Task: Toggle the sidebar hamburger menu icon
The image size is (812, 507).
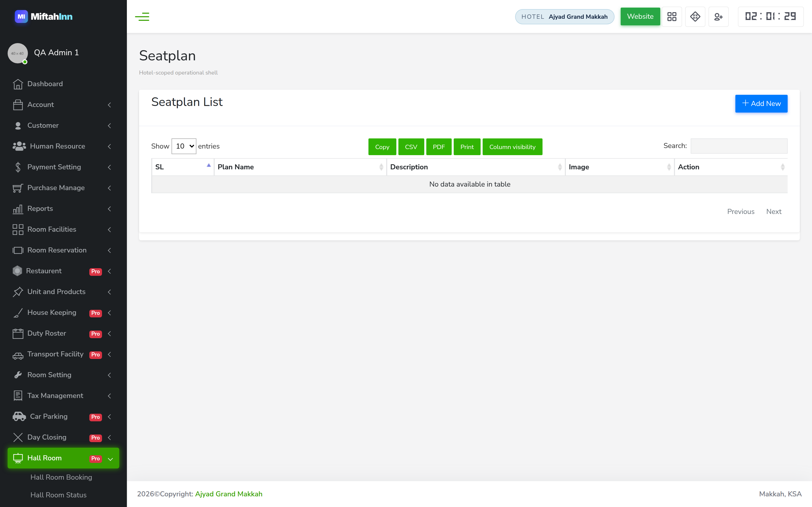Action: click(142, 16)
